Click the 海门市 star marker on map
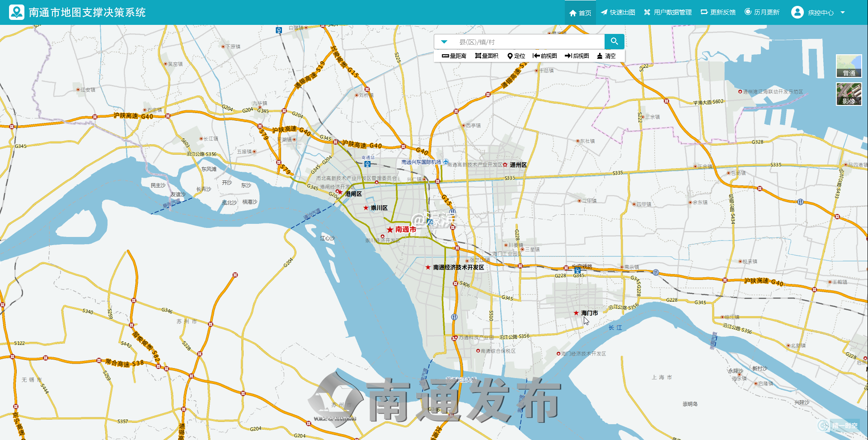The width and height of the screenshot is (868, 440). point(576,313)
